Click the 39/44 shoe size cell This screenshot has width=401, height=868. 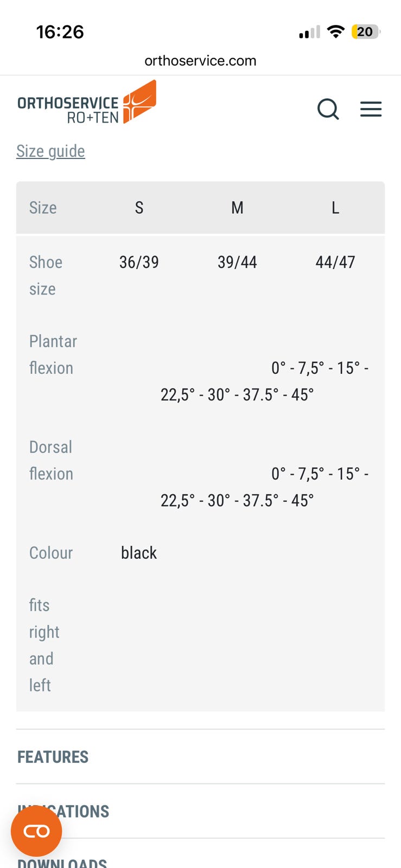pos(237,262)
